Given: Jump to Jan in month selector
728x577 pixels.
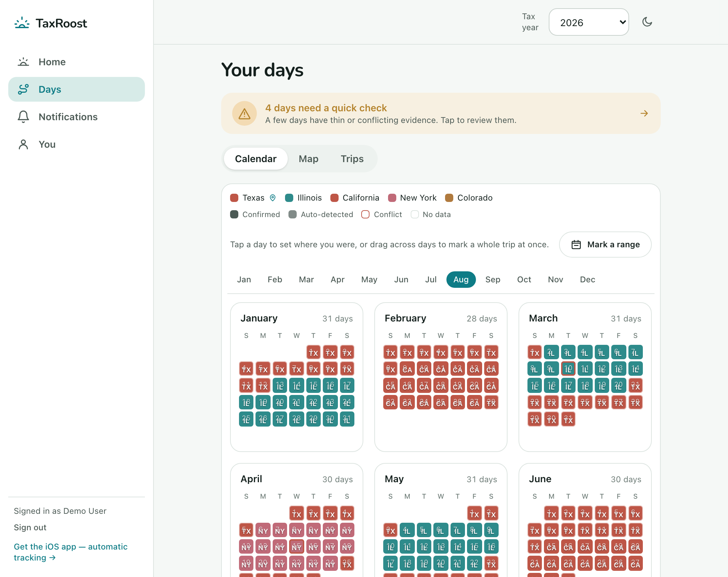Looking at the screenshot, I should [x=244, y=280].
